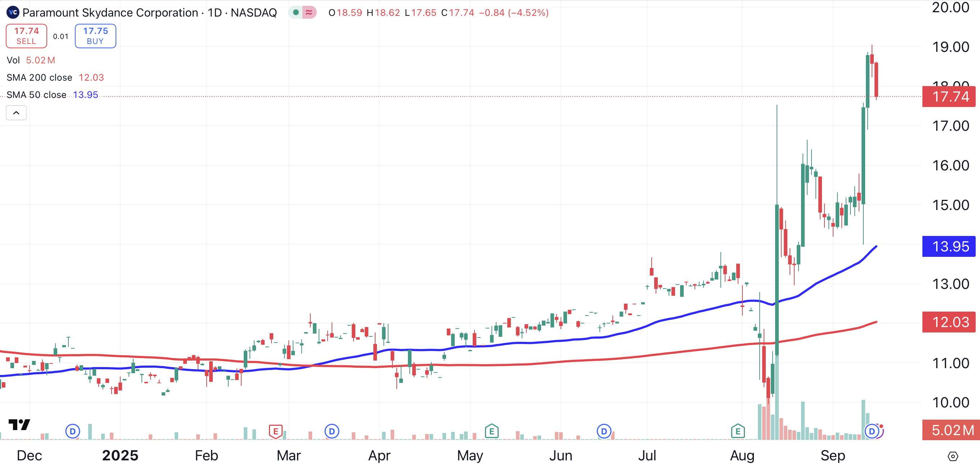Click the 17.74 SELL button

click(x=26, y=36)
